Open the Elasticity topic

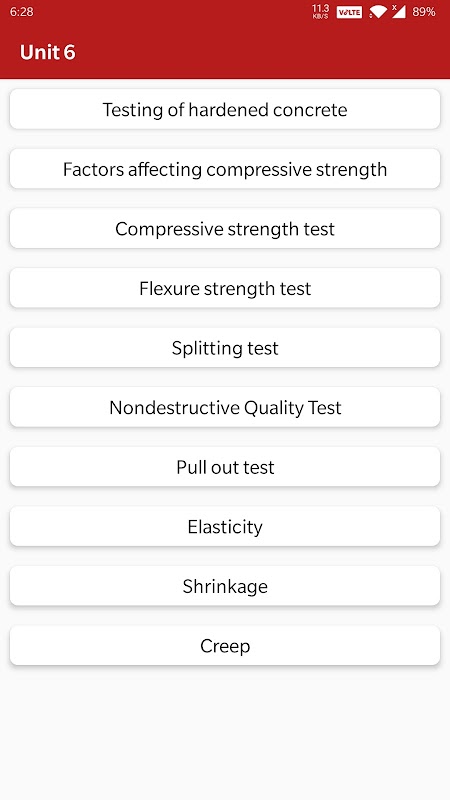coord(225,527)
